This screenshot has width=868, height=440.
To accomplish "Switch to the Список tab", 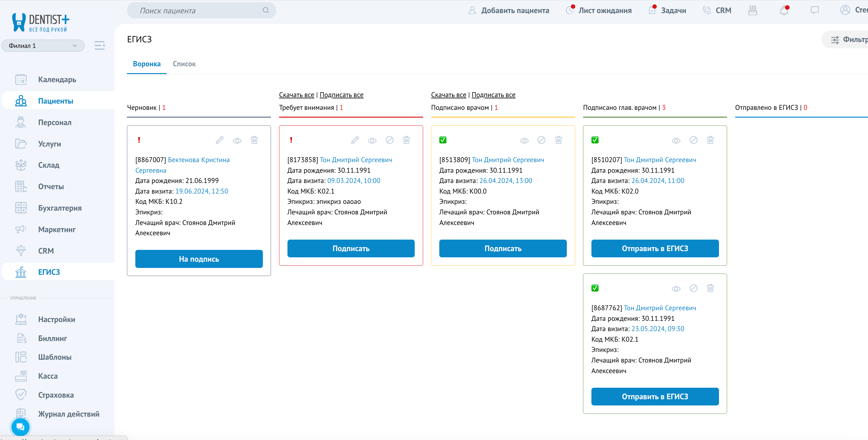I will [184, 64].
